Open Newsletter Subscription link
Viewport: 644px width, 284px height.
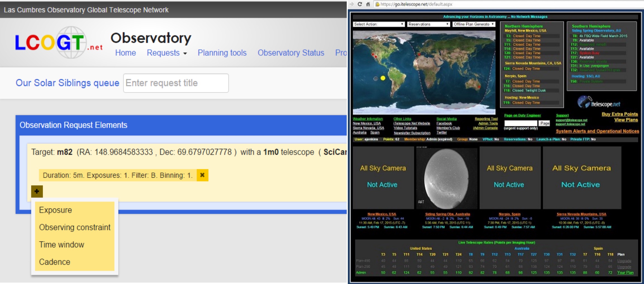coord(412,133)
